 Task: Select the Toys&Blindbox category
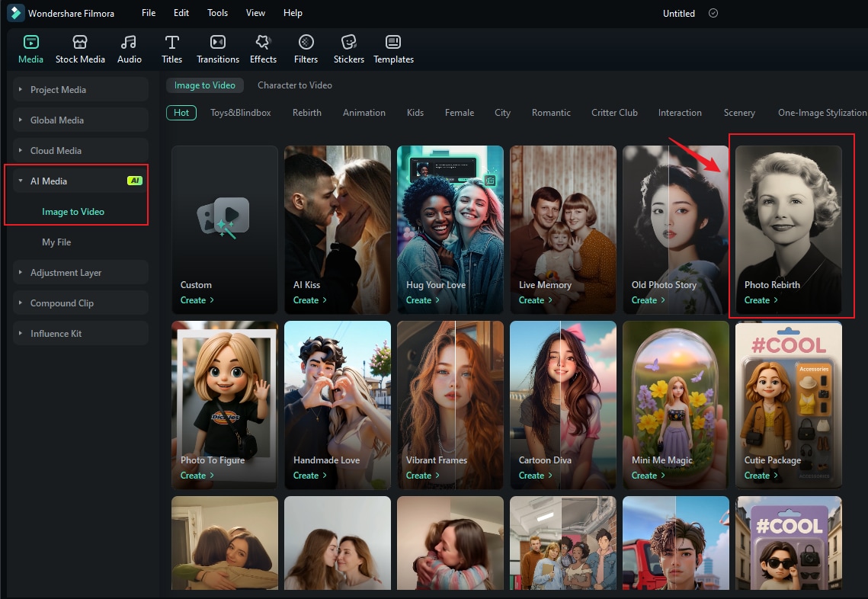[x=240, y=112]
